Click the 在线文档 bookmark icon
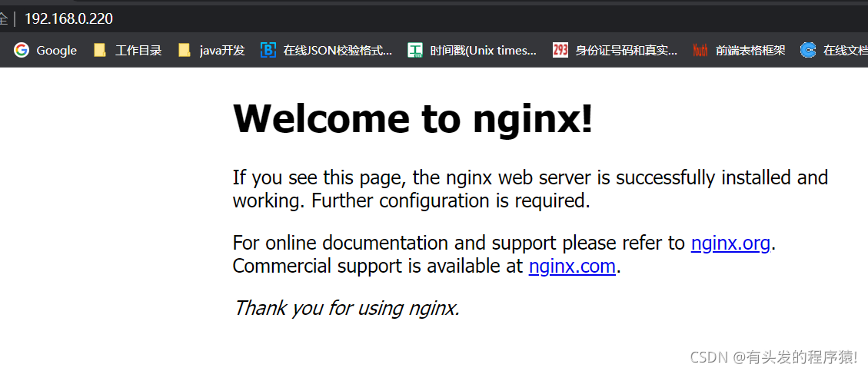 pyautogui.click(x=808, y=51)
